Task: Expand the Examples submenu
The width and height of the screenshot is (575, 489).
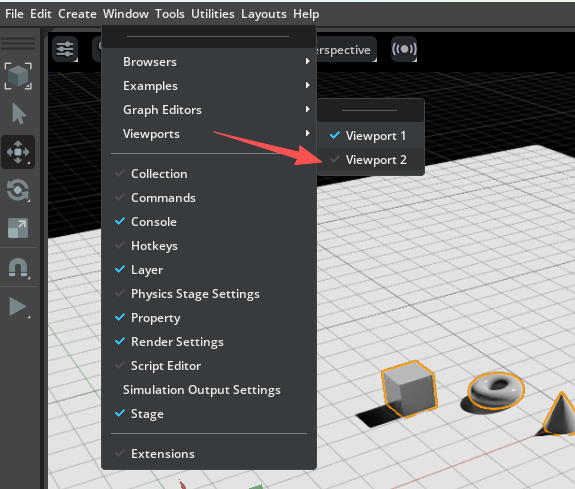Action: click(209, 85)
